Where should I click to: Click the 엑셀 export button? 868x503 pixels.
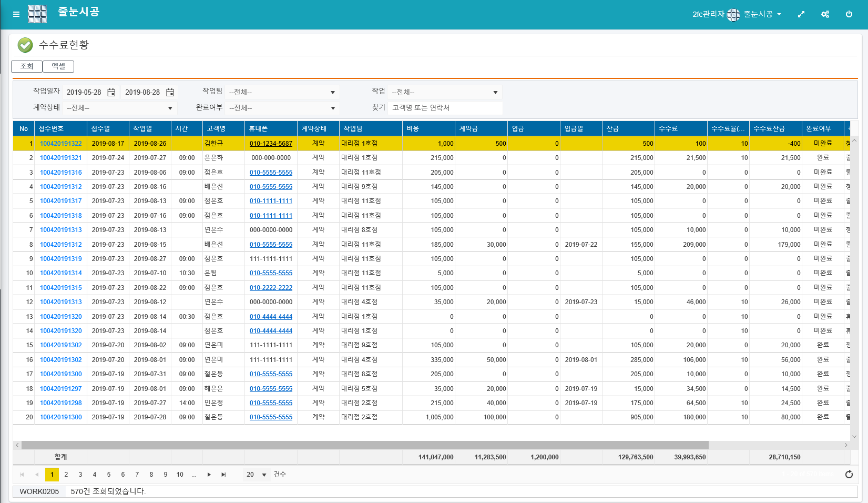[x=58, y=66]
